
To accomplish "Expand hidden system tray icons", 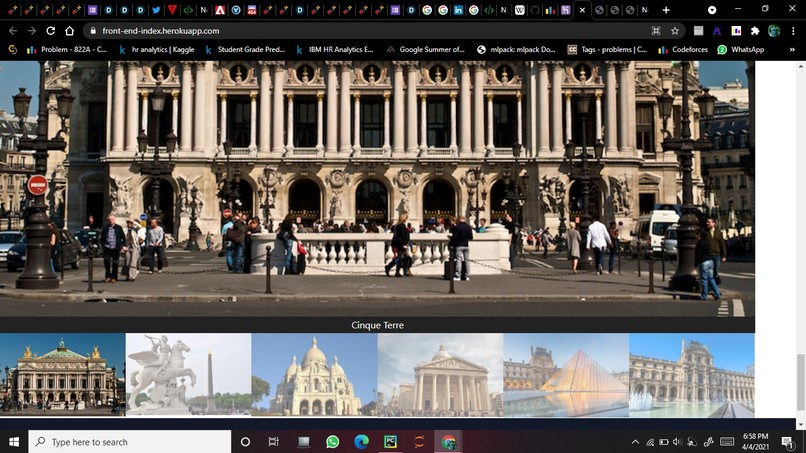I will coord(635,442).
